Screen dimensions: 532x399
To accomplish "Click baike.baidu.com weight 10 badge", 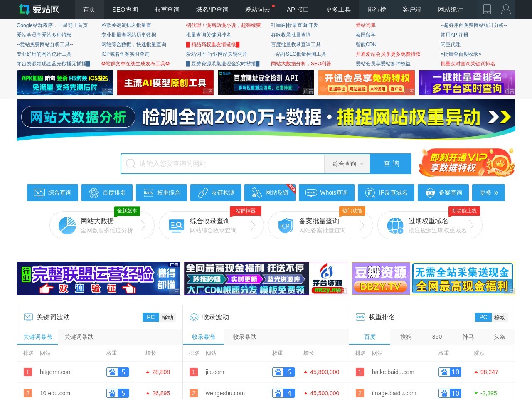I will [450, 372].
